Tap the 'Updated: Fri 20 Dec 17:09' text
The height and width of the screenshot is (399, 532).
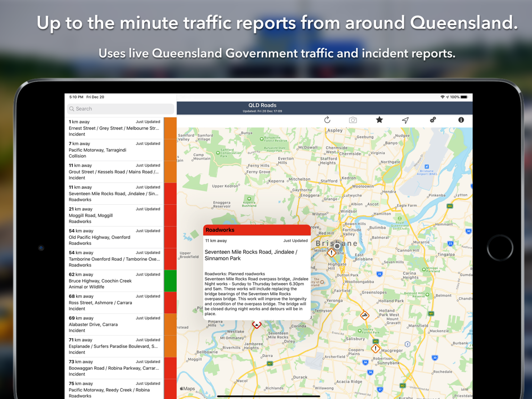[x=262, y=111]
